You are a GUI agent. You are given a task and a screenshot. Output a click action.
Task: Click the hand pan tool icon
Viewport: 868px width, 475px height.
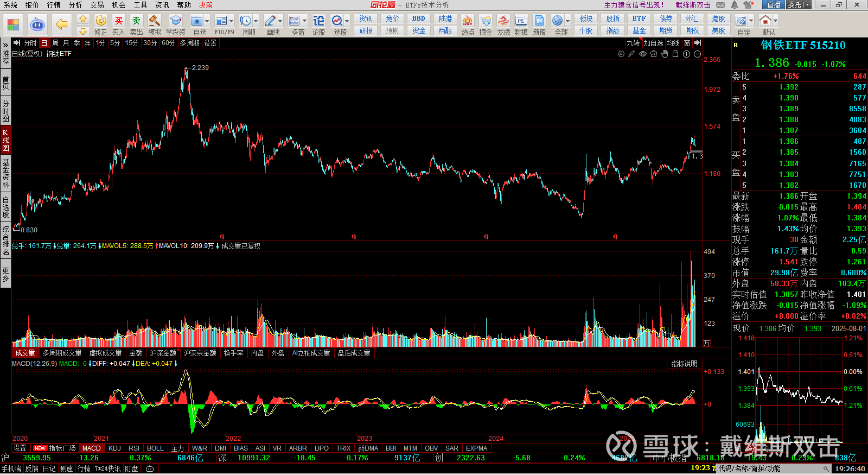coord(665,54)
